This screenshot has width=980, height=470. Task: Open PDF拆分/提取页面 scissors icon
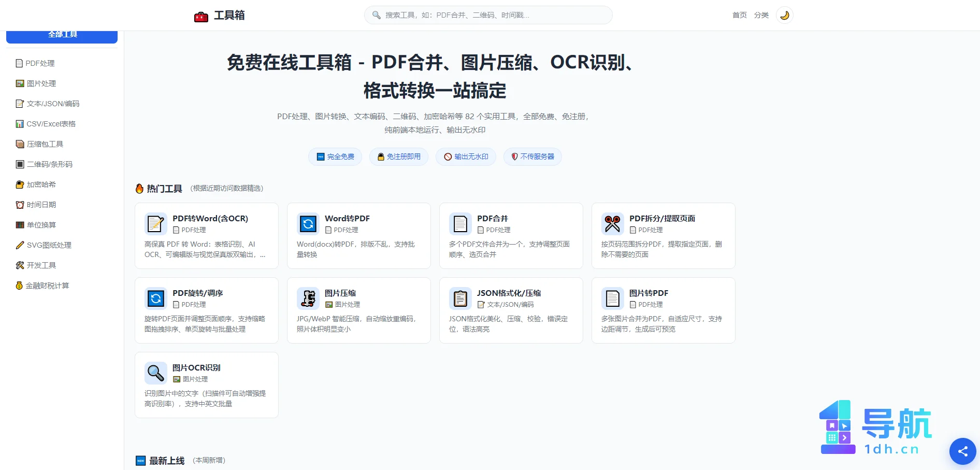click(x=612, y=224)
